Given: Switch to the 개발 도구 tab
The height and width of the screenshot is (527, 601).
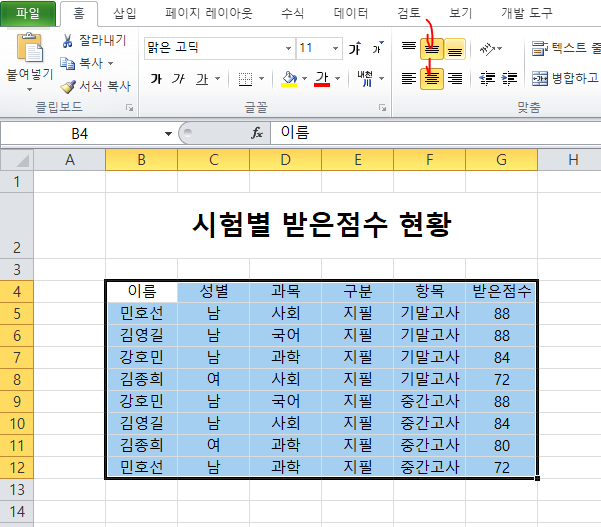Looking at the screenshot, I should point(527,13).
